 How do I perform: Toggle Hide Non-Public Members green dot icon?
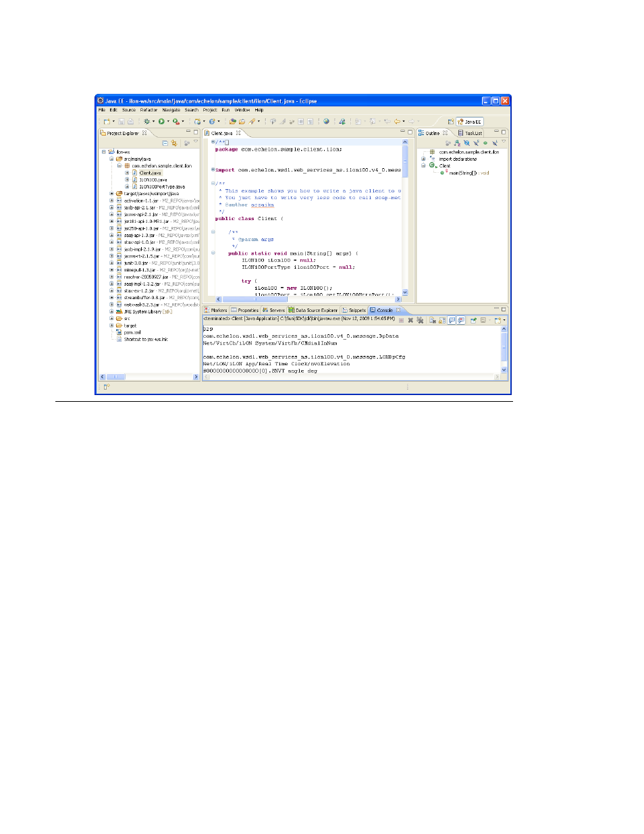[485, 142]
